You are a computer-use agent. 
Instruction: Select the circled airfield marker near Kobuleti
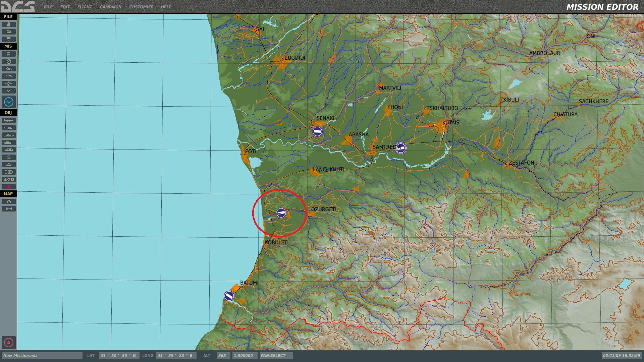281,213
